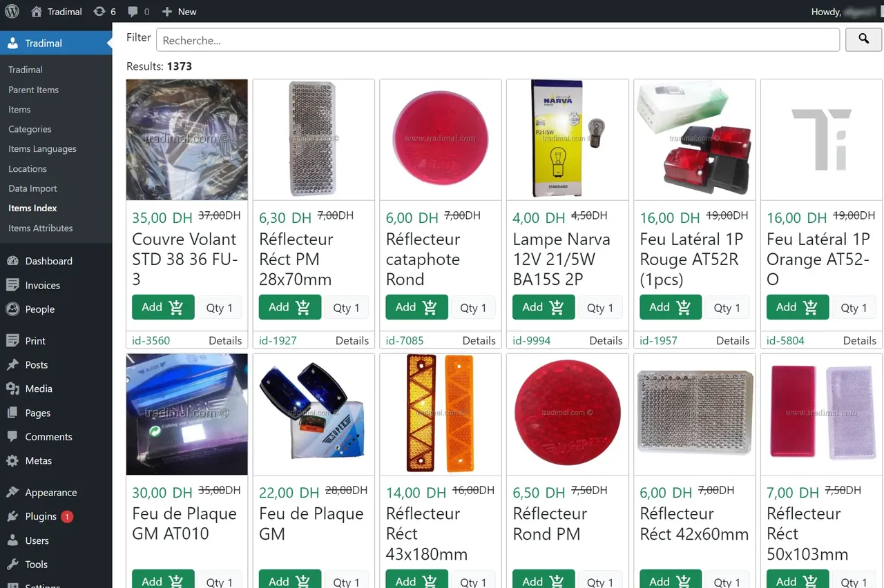Screen dimensions: 884x588
Task: Select the Categories submenu item
Action: [30, 129]
